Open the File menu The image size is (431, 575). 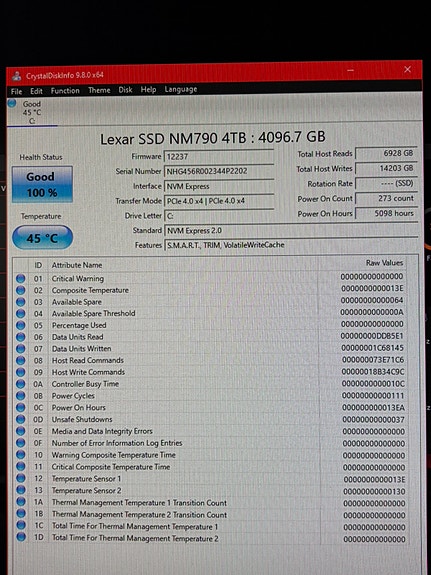click(x=17, y=91)
